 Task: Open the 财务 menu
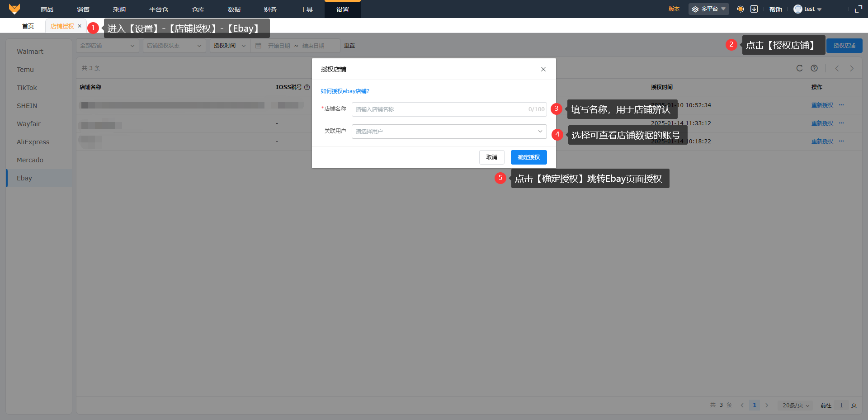(270, 9)
